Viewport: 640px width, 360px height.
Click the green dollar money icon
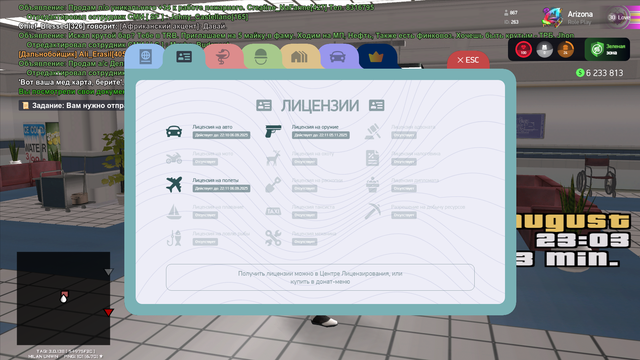(x=580, y=73)
